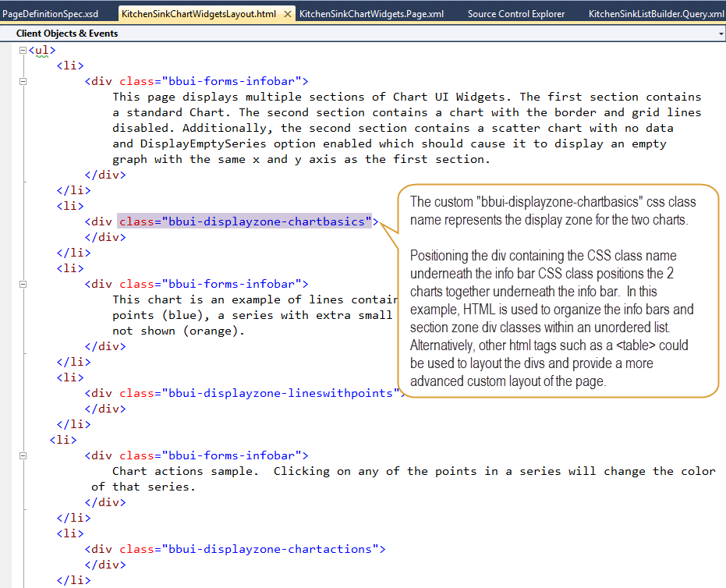Close the KitchenSinkChartWidgetsLayout.html tab
Image resolution: width=726 pixels, height=588 pixels.
[x=288, y=14]
